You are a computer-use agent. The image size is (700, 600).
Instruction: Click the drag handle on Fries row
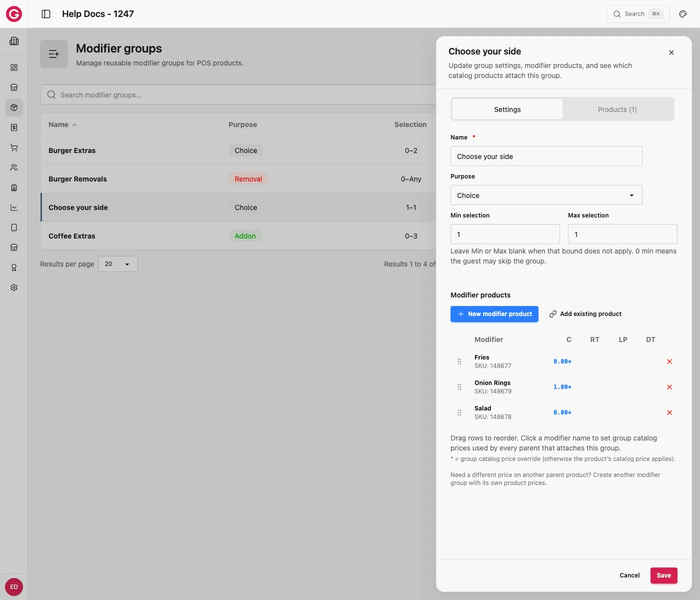tap(459, 361)
